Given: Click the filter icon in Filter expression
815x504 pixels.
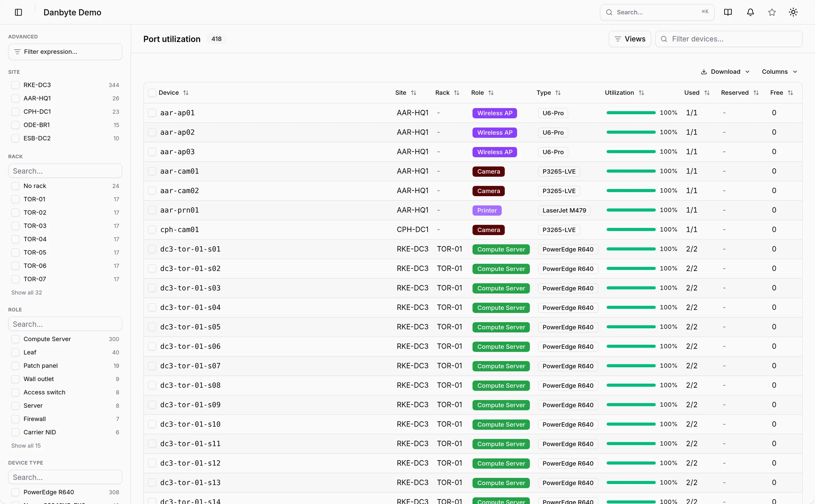Looking at the screenshot, I should coord(17,52).
